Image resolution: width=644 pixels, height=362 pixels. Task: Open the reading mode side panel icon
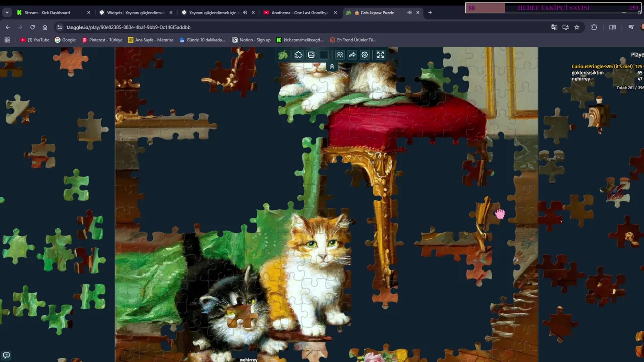612,27
